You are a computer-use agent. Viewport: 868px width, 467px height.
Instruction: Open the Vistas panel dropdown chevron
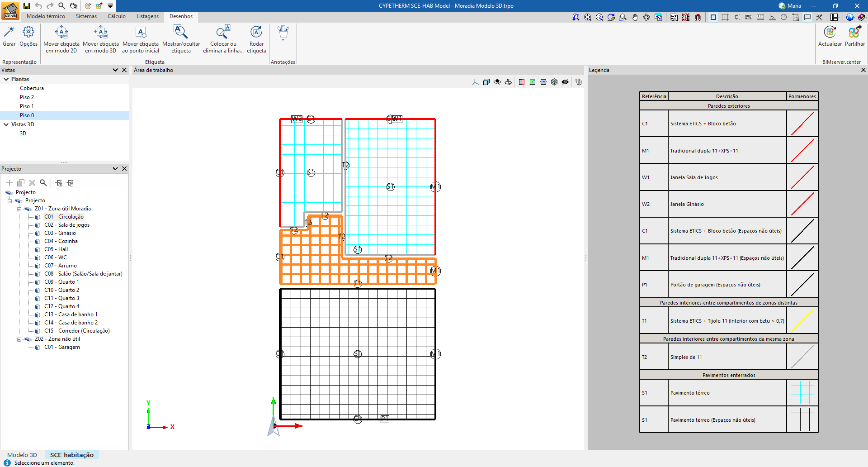coord(115,70)
